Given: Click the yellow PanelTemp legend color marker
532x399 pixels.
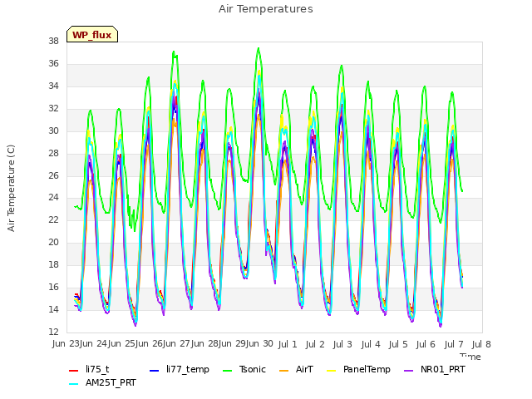Looking at the screenshot, I should (331, 371).
